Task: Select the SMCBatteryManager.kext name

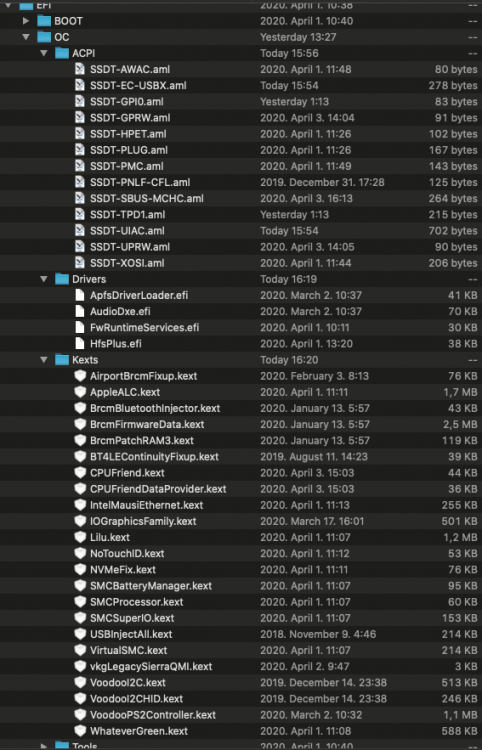Action: [x=151, y=585]
